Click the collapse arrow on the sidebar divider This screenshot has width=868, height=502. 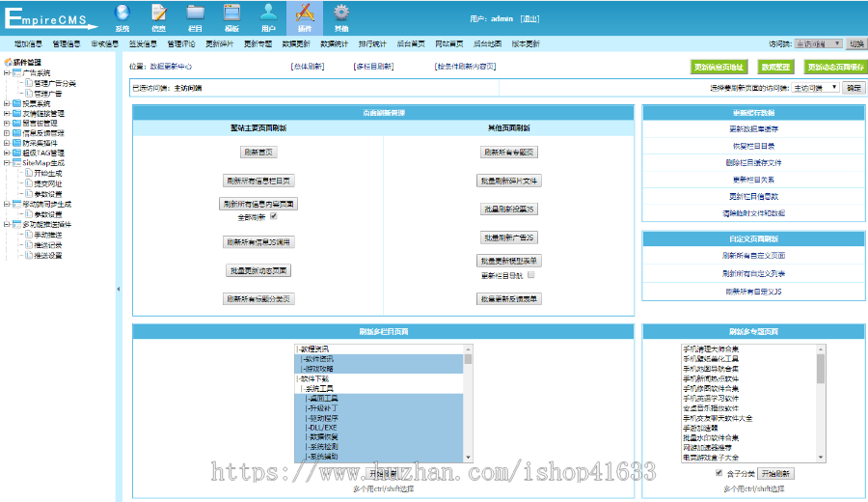[x=119, y=289]
